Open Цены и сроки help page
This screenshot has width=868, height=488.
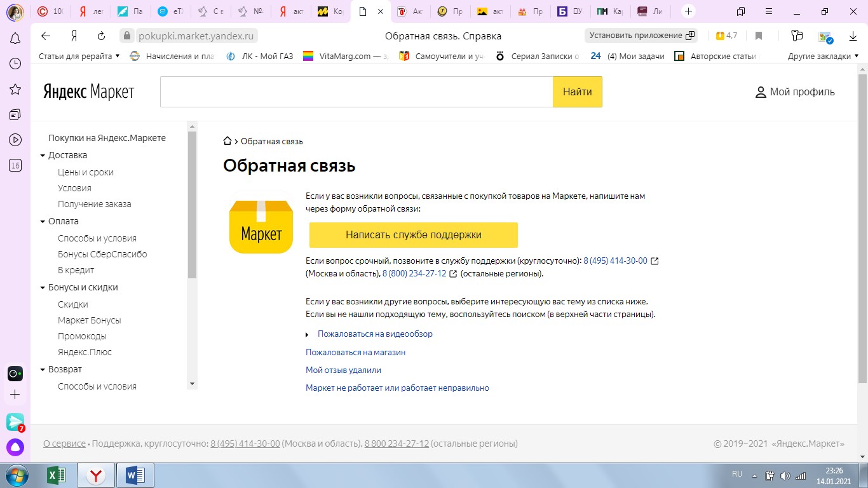point(86,172)
